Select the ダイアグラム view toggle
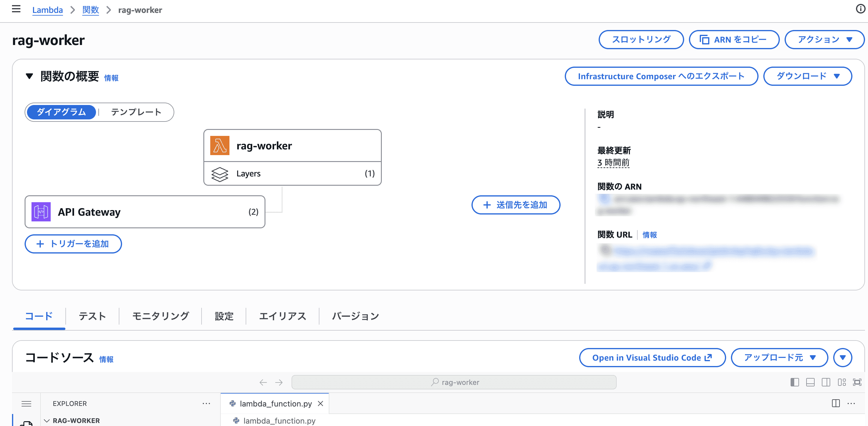This screenshot has width=868, height=426. [61, 112]
